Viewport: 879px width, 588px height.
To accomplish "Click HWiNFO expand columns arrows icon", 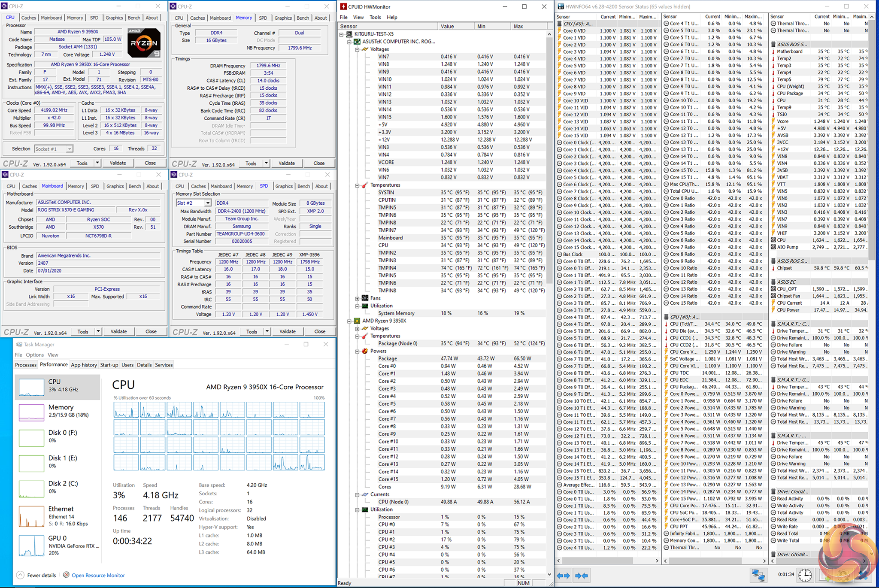I will point(564,575).
